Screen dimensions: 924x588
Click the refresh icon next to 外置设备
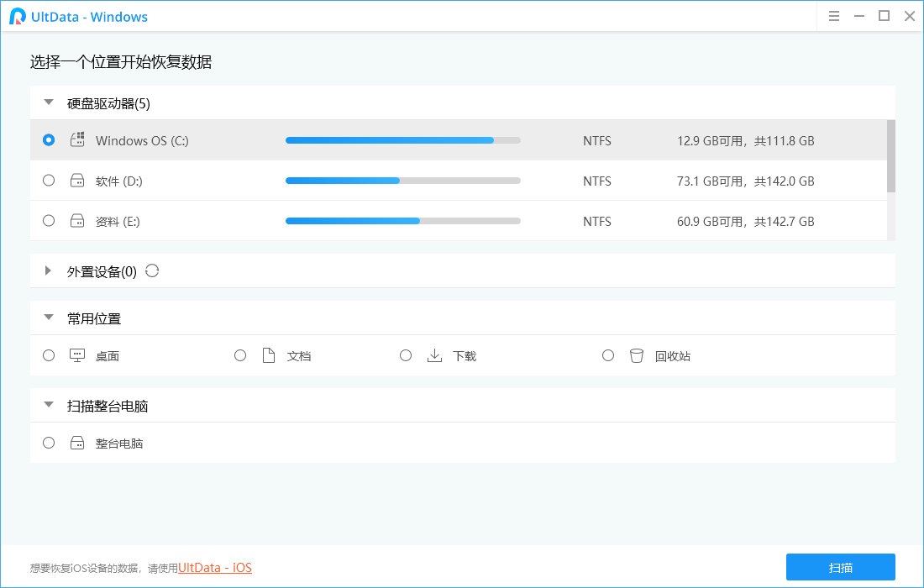[151, 270]
